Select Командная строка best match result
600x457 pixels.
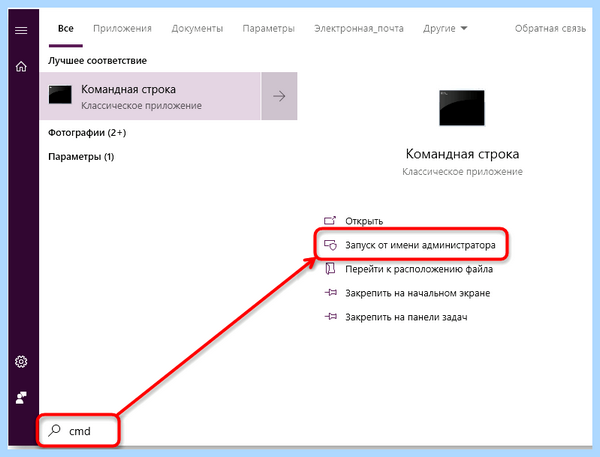(150, 96)
